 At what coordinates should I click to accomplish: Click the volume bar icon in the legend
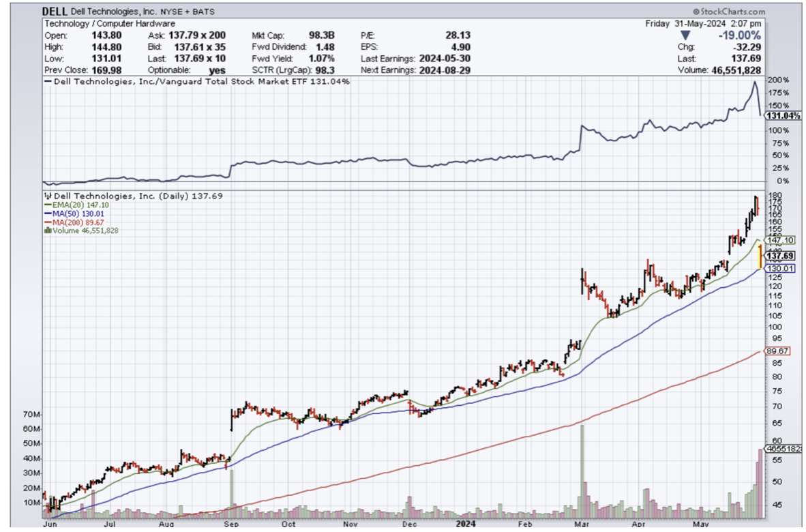(x=46, y=231)
